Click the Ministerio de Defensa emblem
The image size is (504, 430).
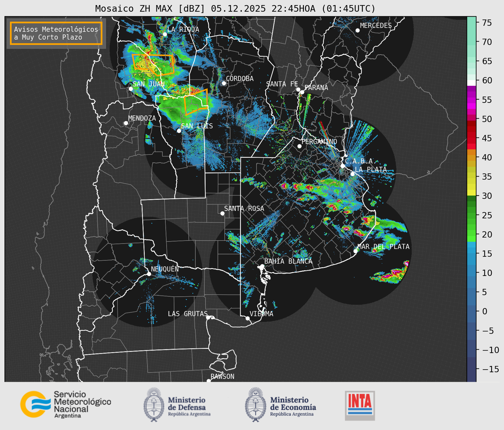pyautogui.click(x=154, y=405)
